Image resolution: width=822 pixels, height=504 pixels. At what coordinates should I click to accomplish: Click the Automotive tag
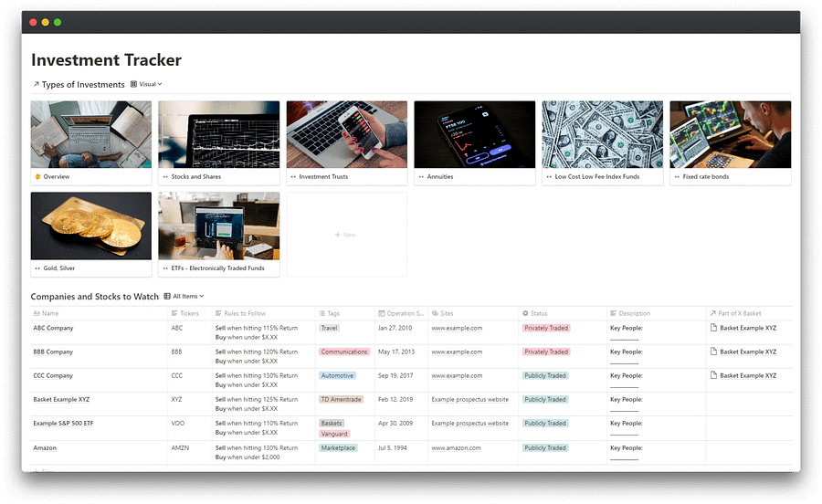click(338, 375)
